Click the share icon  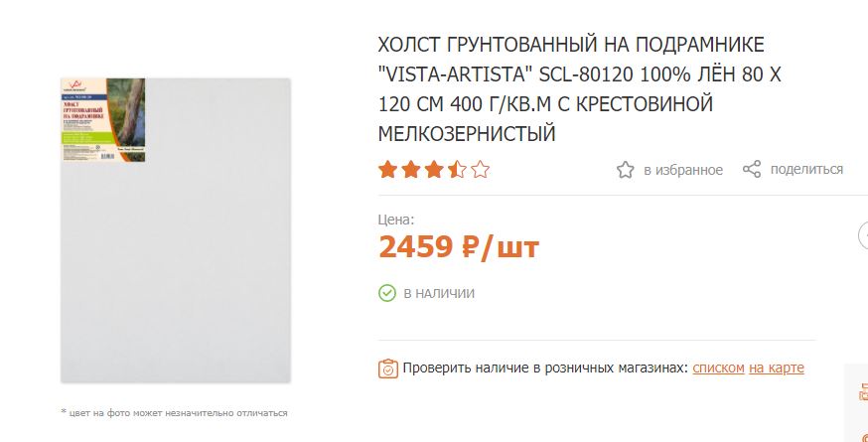(752, 169)
